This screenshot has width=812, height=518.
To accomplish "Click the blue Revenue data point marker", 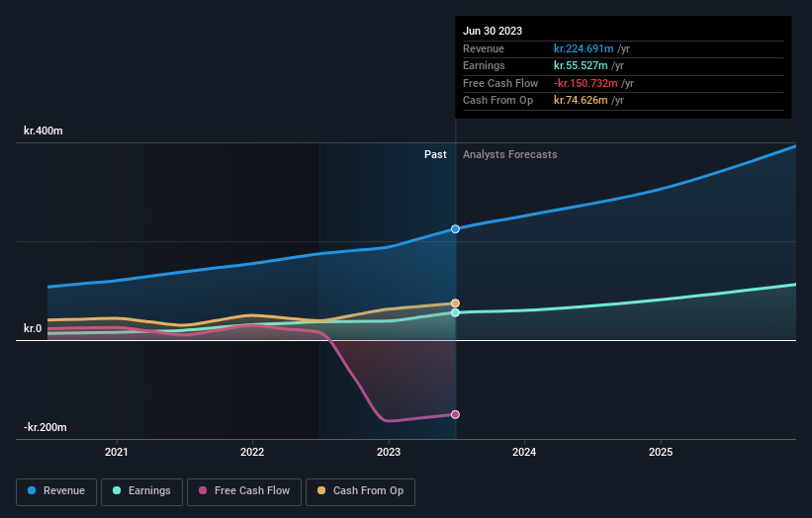I will click(455, 228).
